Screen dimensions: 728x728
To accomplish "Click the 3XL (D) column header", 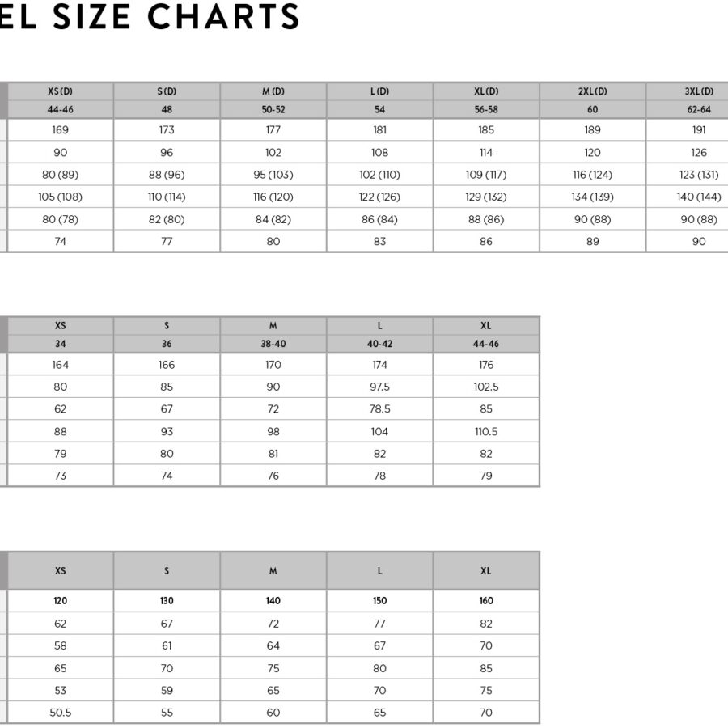I will [x=699, y=91].
